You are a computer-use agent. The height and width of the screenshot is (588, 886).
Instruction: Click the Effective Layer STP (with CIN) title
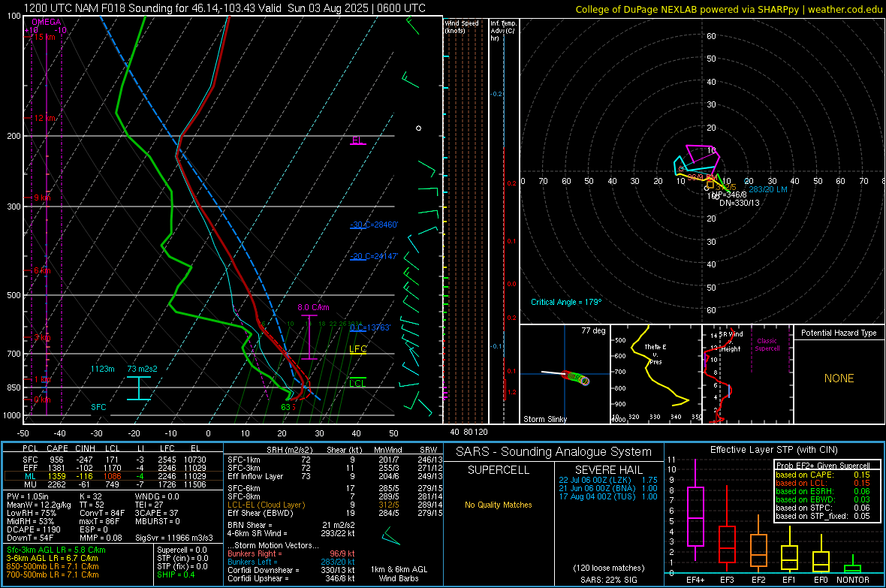tap(773, 450)
